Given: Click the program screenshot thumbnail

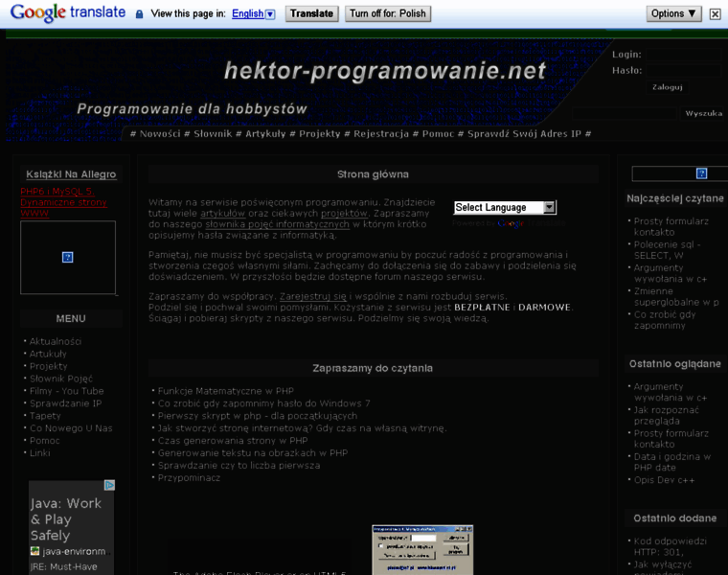Looking at the screenshot, I should click(x=422, y=550).
